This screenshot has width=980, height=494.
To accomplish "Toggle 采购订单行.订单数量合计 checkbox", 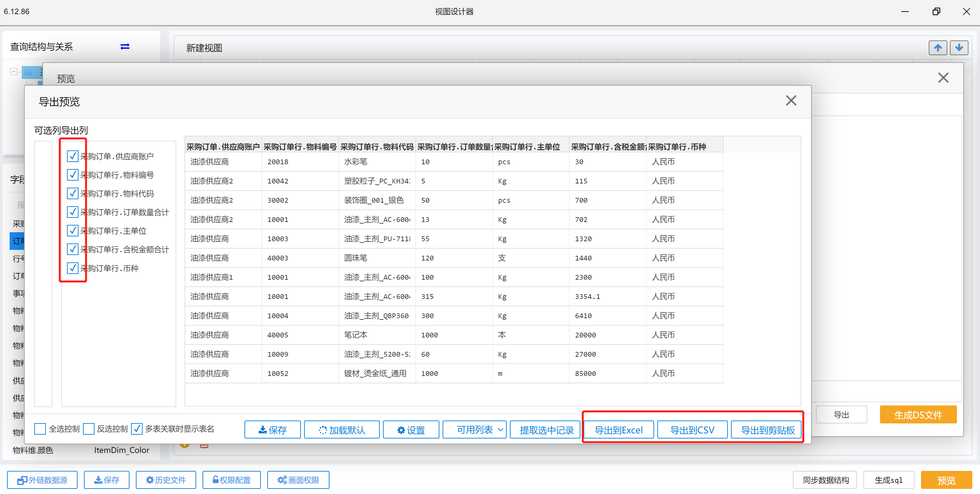I will tap(72, 212).
